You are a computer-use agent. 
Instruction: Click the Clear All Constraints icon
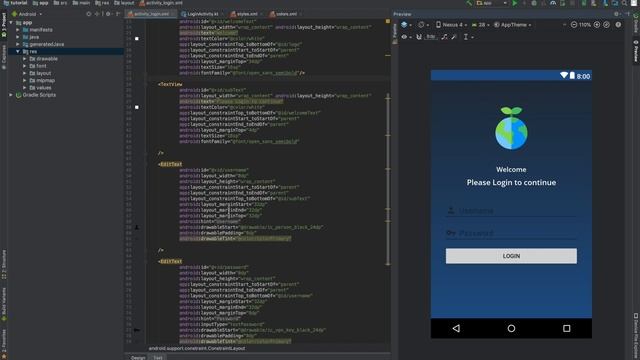(x=444, y=37)
